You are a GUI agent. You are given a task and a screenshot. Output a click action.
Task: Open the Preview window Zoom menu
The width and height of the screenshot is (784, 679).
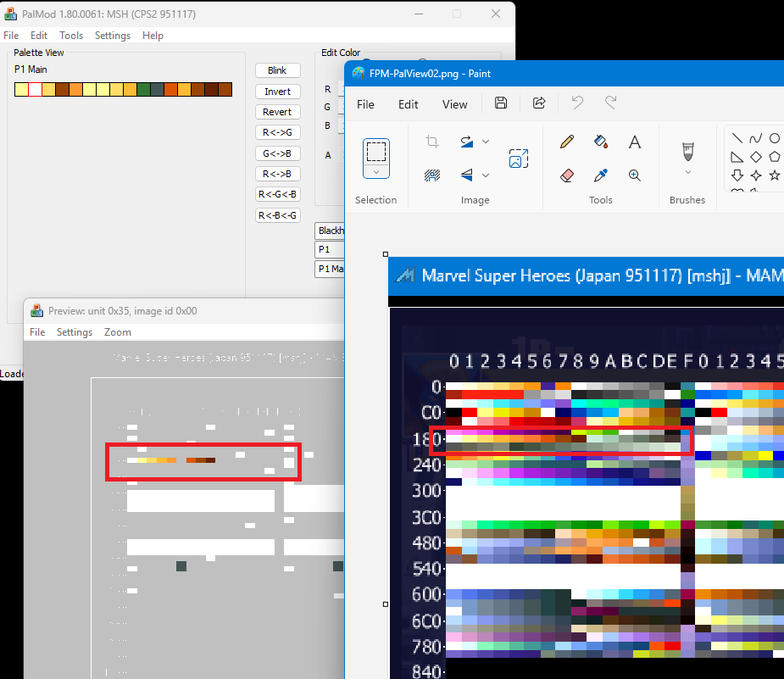pos(118,332)
